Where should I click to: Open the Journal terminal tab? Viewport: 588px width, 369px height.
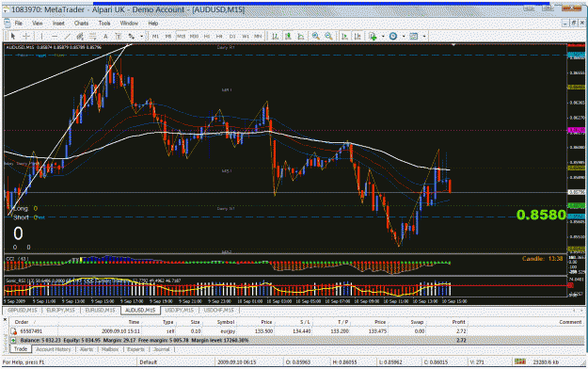[162, 349]
